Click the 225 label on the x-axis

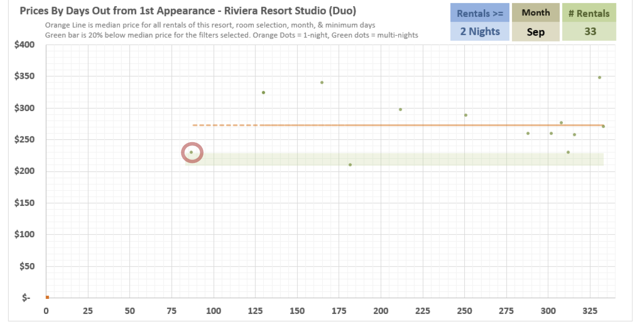click(423, 311)
